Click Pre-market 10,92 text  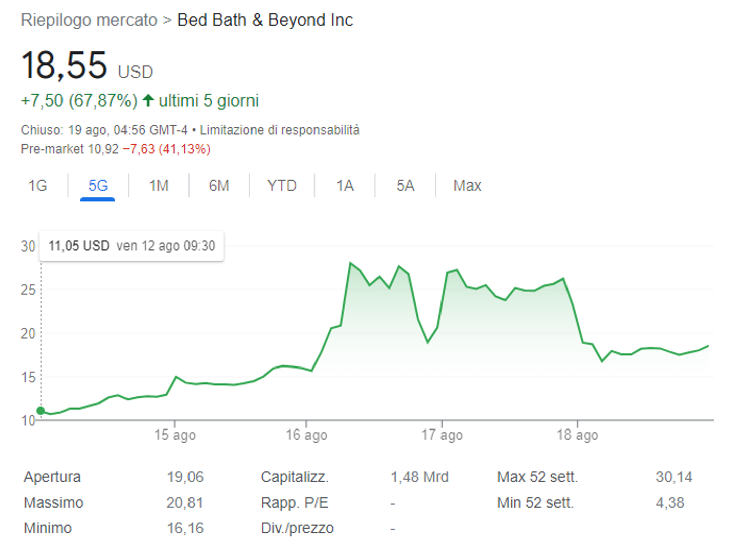(x=70, y=149)
